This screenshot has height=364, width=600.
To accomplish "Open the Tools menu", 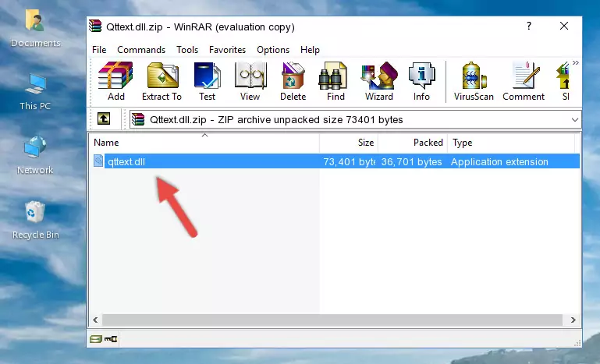I will (187, 50).
